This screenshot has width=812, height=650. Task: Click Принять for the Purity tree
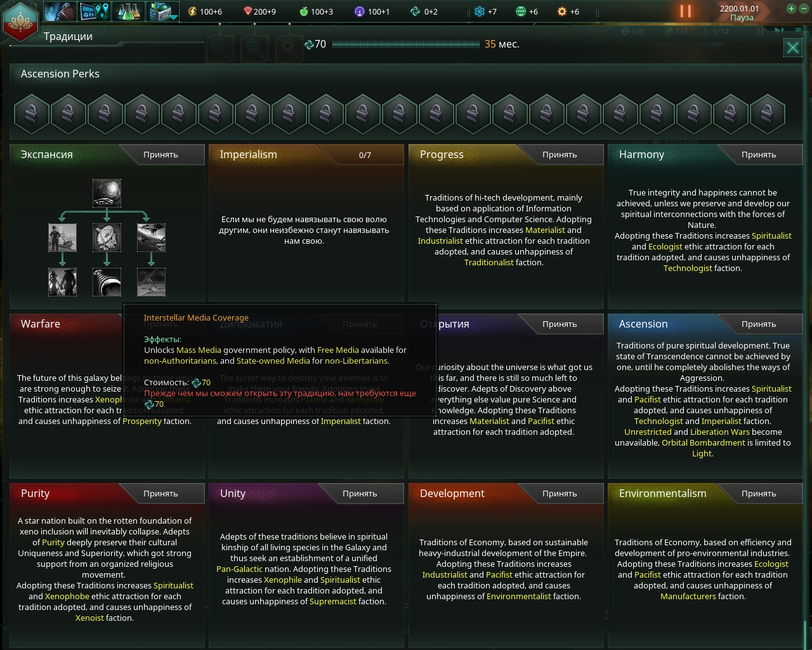(160, 493)
